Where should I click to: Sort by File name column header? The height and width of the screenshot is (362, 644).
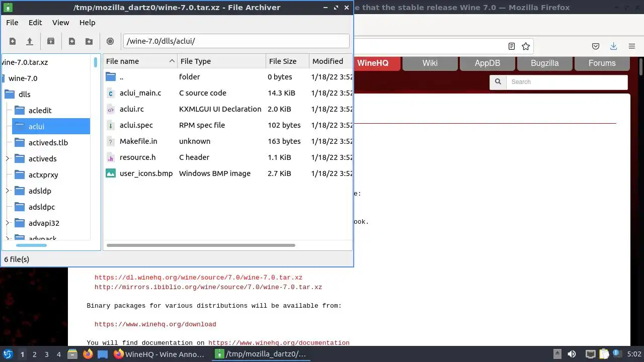[140, 61]
